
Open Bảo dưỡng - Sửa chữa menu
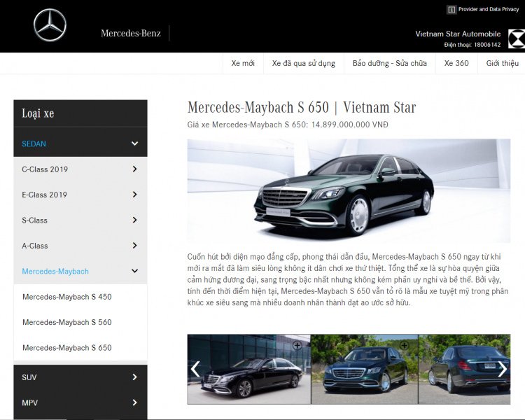coord(390,63)
